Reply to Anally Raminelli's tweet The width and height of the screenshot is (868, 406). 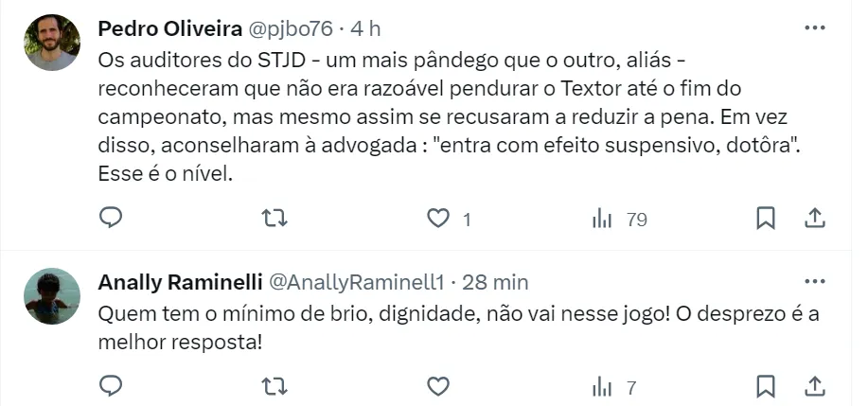[112, 386]
